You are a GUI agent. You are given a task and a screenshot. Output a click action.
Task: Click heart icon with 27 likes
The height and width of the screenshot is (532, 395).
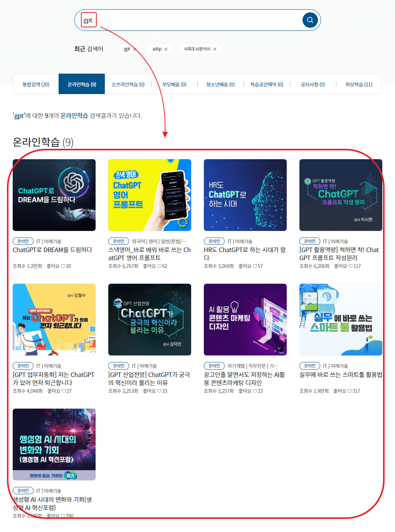pyautogui.click(x=64, y=391)
